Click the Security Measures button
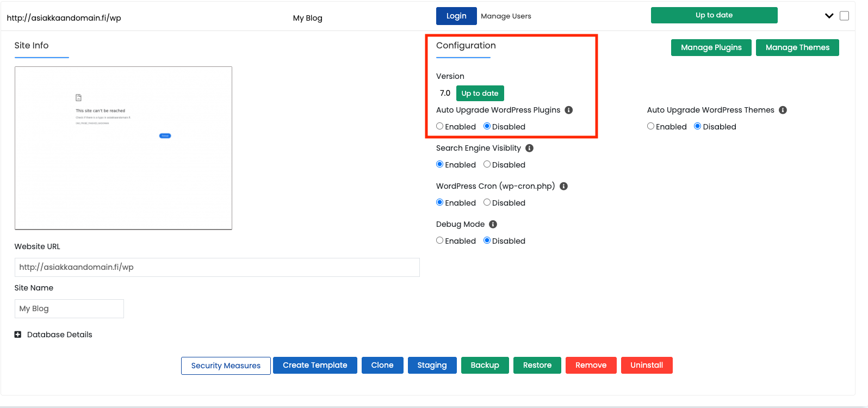 (226, 366)
